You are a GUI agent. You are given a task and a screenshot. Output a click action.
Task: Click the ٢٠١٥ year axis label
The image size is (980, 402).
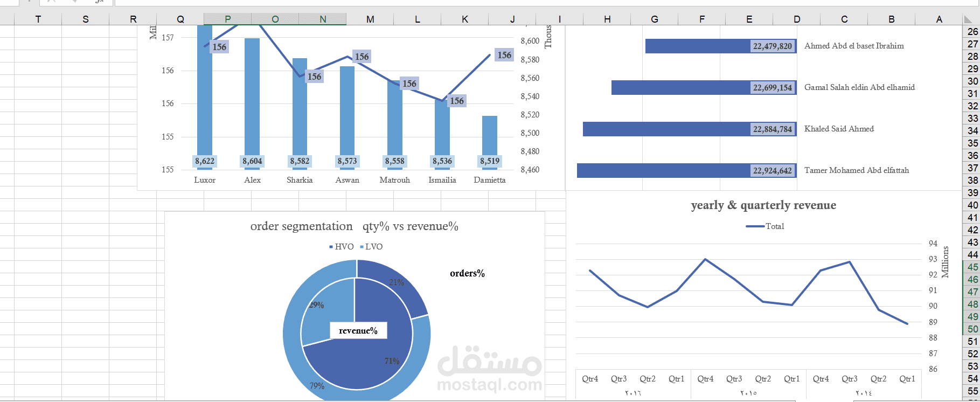(x=748, y=393)
